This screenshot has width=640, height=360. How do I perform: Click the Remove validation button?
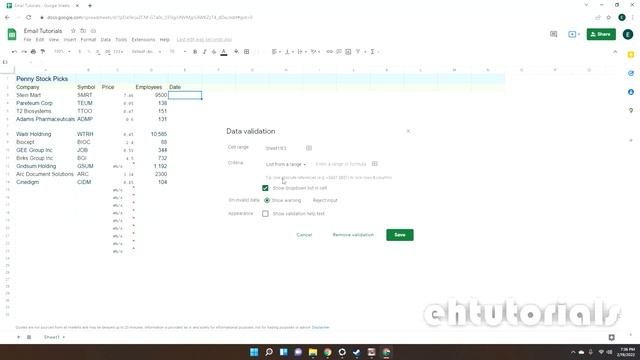353,235
